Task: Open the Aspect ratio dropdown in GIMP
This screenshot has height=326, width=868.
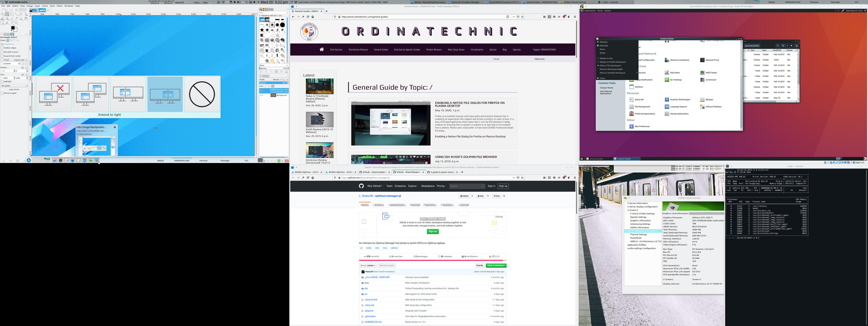Action: (16, 60)
